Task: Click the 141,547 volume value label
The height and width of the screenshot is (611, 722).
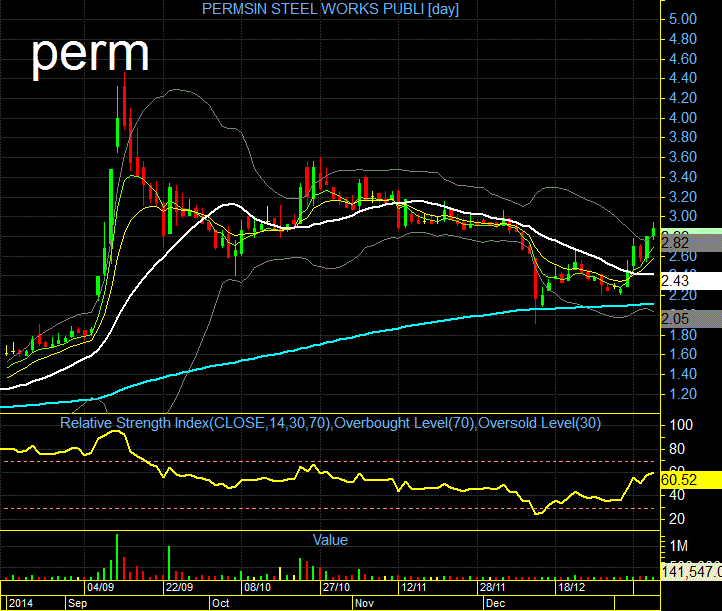Action: (x=691, y=571)
